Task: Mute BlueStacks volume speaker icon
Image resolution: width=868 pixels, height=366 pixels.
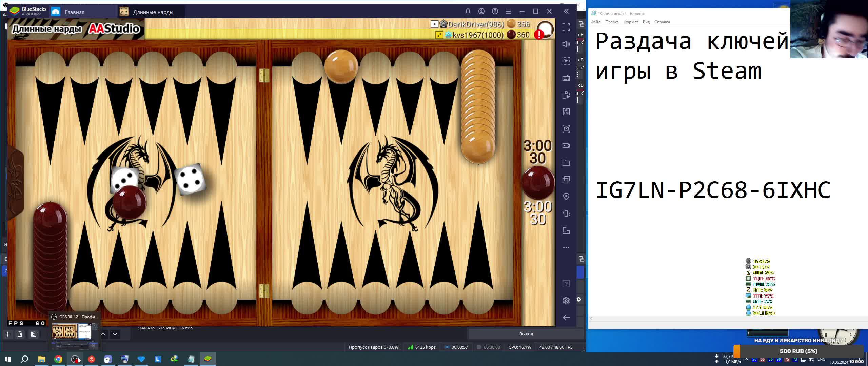Action: (x=566, y=44)
